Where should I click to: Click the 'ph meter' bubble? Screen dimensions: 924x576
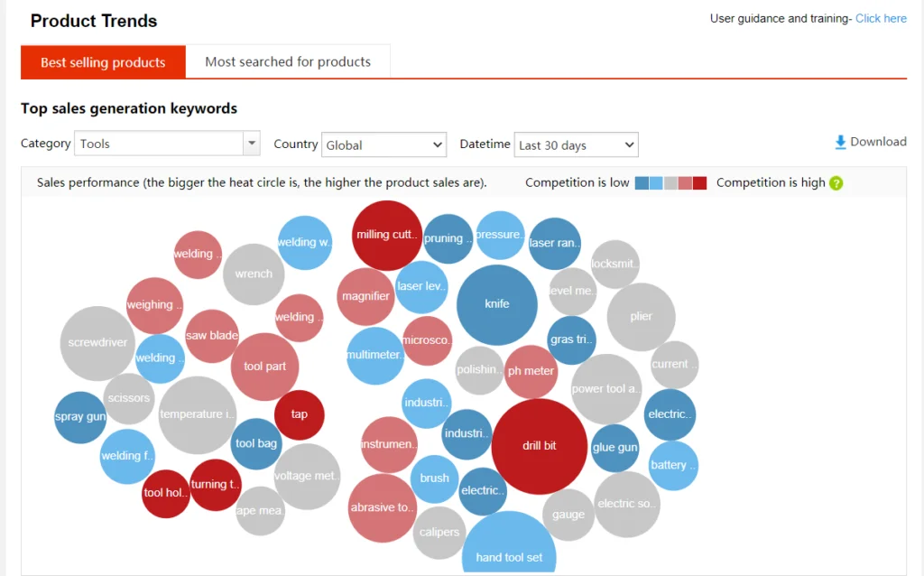pyautogui.click(x=531, y=371)
